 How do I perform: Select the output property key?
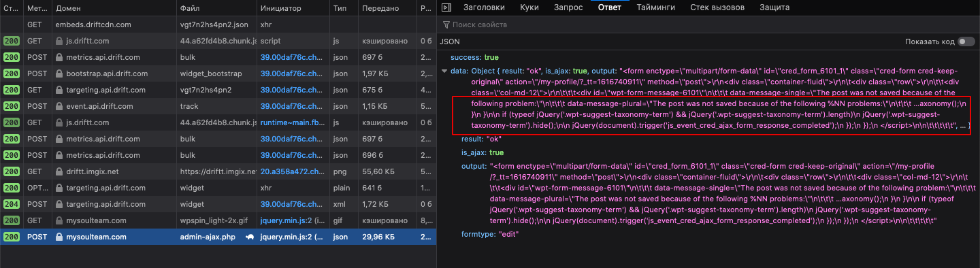[474, 167]
